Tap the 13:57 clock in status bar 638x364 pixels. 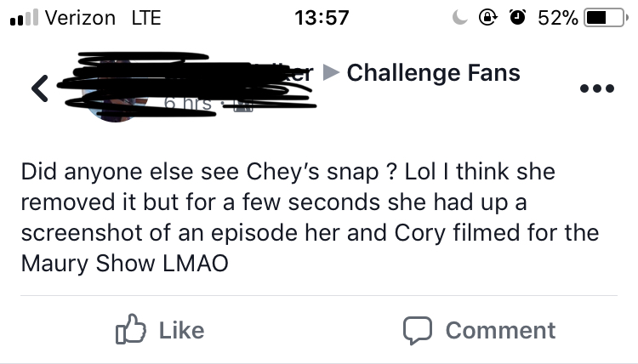[322, 18]
